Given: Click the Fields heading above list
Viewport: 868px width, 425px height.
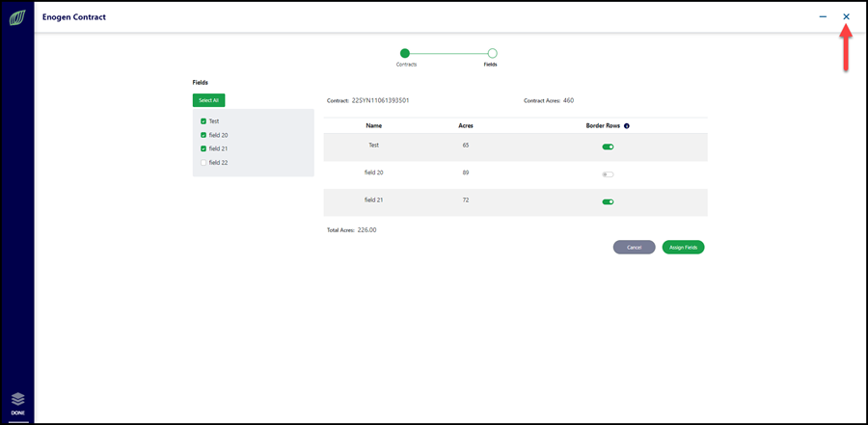Looking at the screenshot, I should pyautogui.click(x=201, y=83).
